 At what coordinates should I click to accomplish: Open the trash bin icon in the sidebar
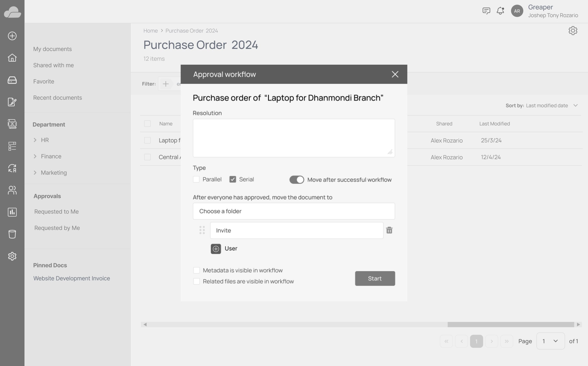[x=12, y=234]
